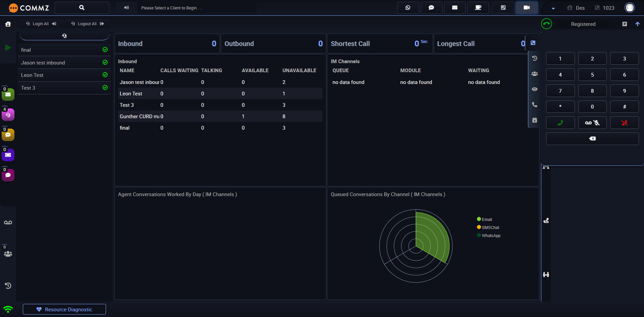Select the contacts group tab in dialpad
Image resolution: width=644 pixels, height=317 pixels.
coord(535,74)
